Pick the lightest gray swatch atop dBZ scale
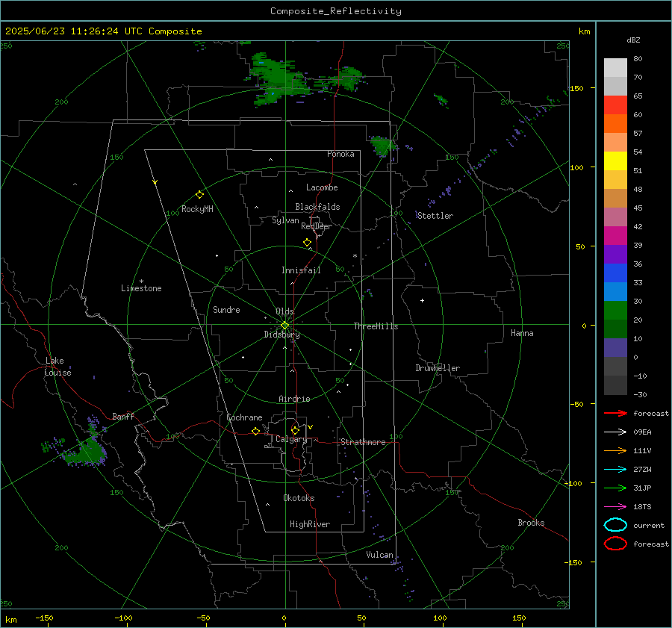 point(615,67)
